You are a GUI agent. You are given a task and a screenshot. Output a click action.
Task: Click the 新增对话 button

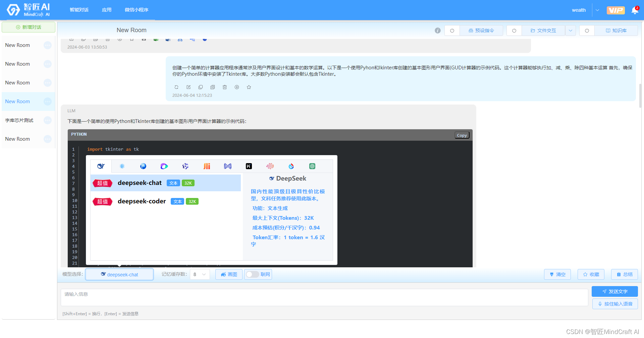[29, 27]
